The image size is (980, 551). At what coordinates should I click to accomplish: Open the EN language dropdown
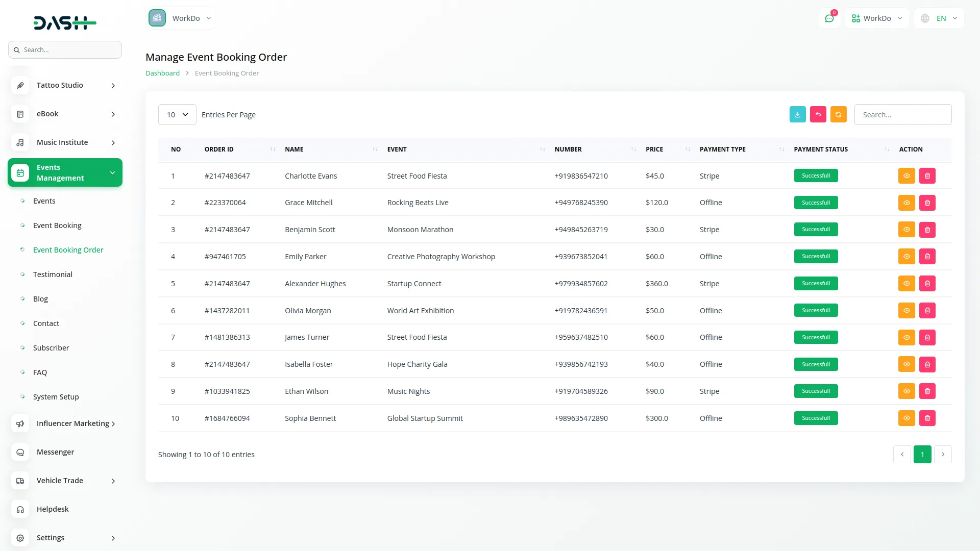pos(940,18)
